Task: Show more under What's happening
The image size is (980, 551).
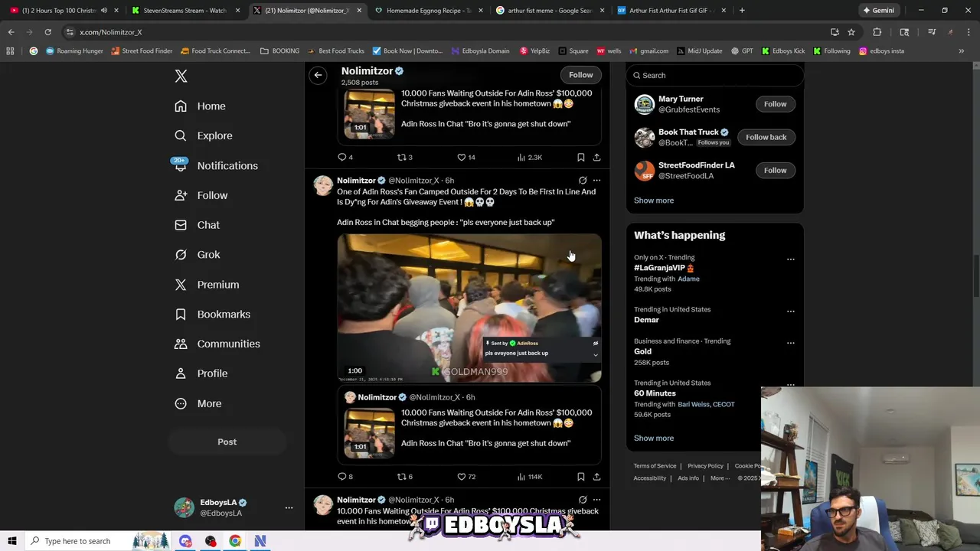Action: click(x=654, y=439)
